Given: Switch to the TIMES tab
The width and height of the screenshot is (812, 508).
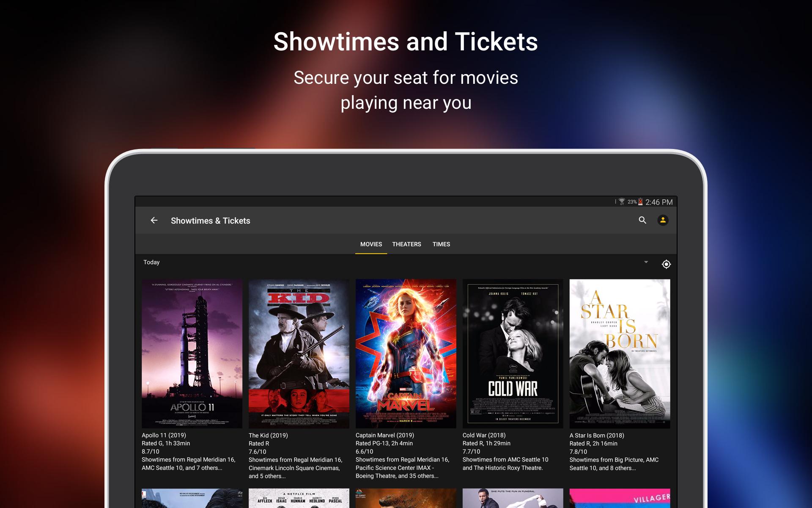Looking at the screenshot, I should [441, 244].
